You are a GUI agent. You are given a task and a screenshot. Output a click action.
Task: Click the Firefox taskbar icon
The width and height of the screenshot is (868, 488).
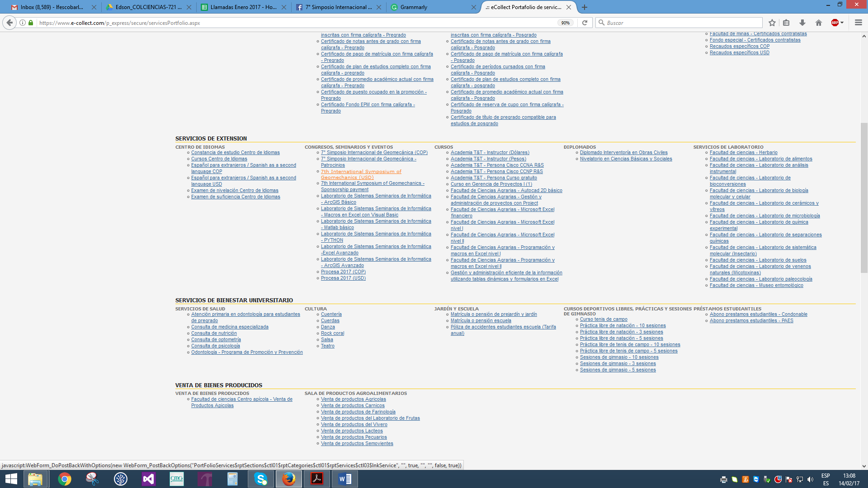click(289, 479)
